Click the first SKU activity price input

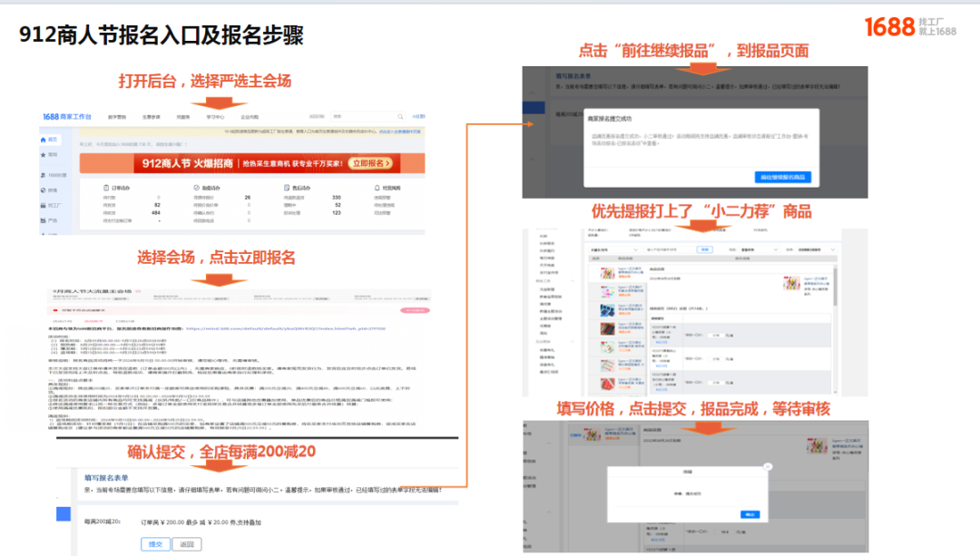click(x=716, y=335)
